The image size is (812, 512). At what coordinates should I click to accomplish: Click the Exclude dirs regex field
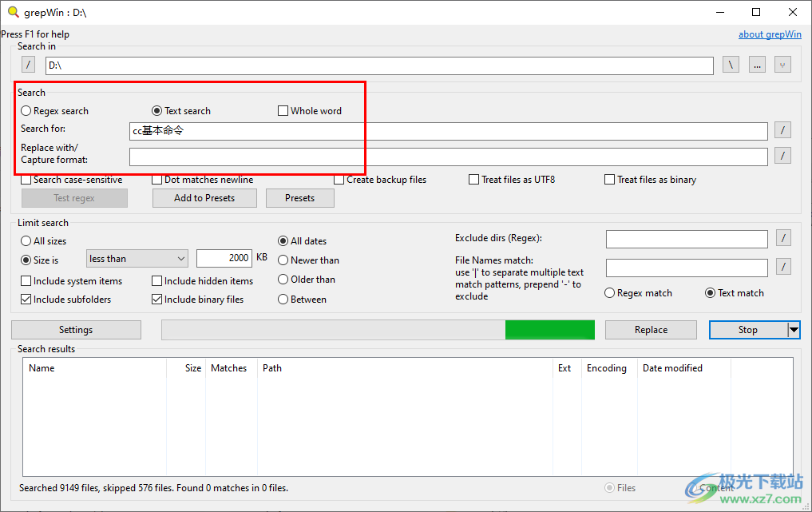click(687, 240)
